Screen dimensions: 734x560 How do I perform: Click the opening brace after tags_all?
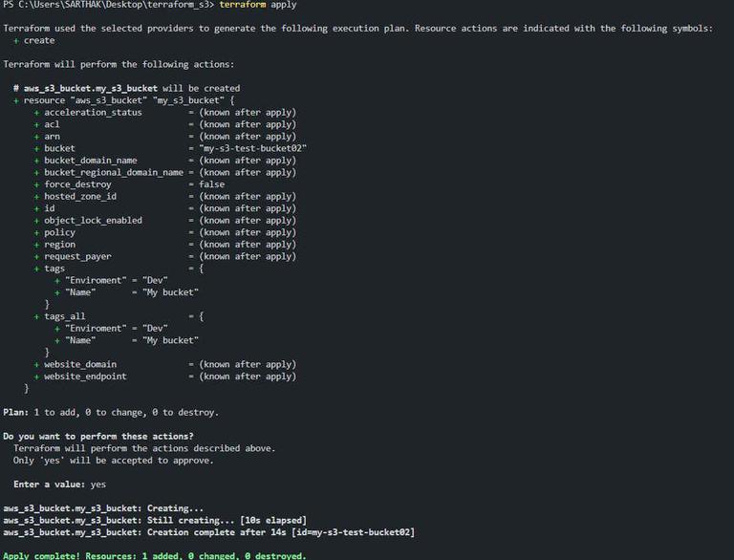pyautogui.click(x=202, y=316)
